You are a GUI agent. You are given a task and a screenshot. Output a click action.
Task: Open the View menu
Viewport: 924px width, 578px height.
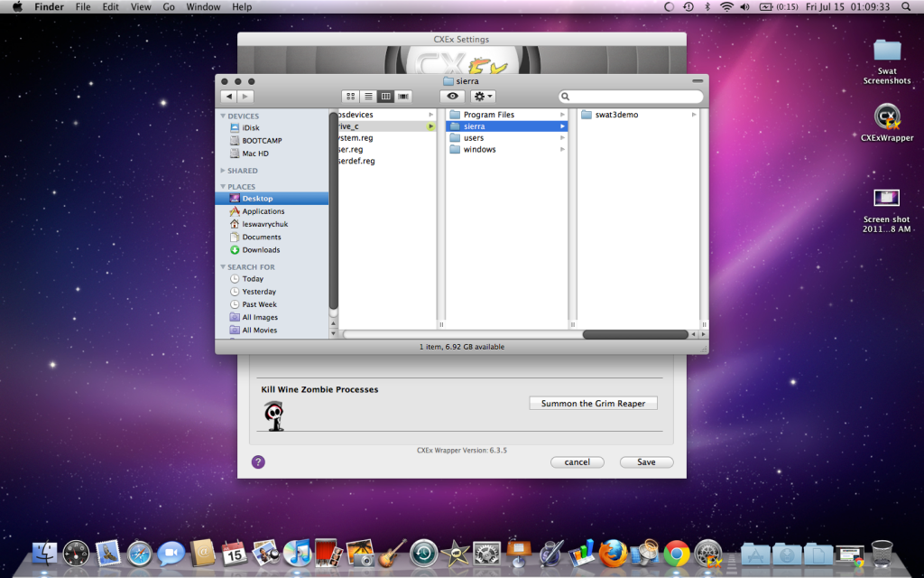[x=141, y=7]
